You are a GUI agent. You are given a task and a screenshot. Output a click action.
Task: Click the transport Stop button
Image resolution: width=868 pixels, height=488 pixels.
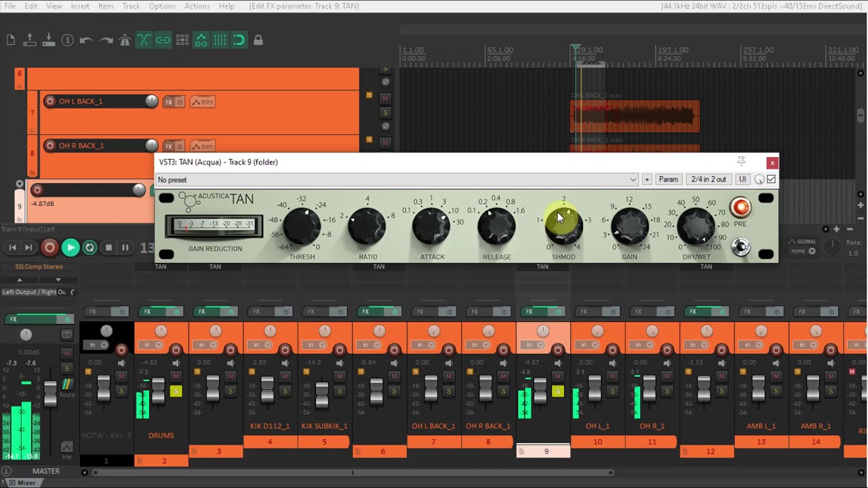108,248
